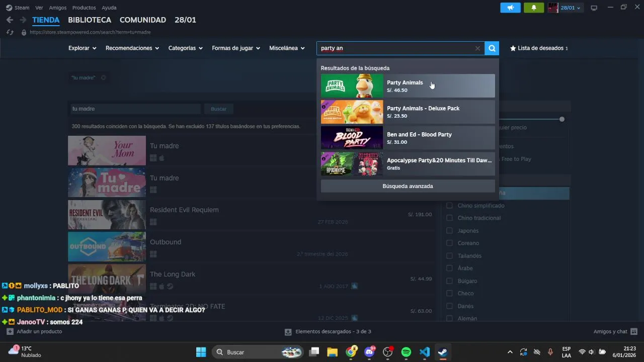Screen dimensions: 644x362
Task: Check the Chino tradicional language box
Action: 450,218
